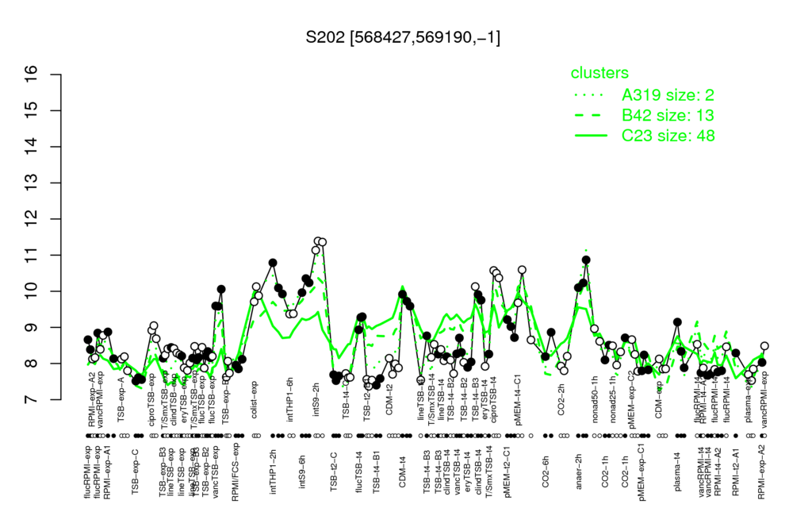Click y-axis tick label 11
This screenshot has width=812, height=508.
coord(32,255)
